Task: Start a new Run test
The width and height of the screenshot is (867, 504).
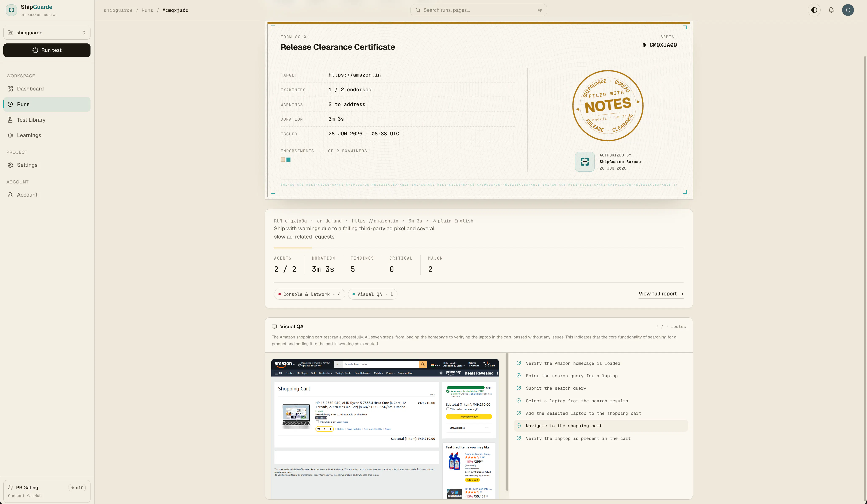Action: pos(47,50)
